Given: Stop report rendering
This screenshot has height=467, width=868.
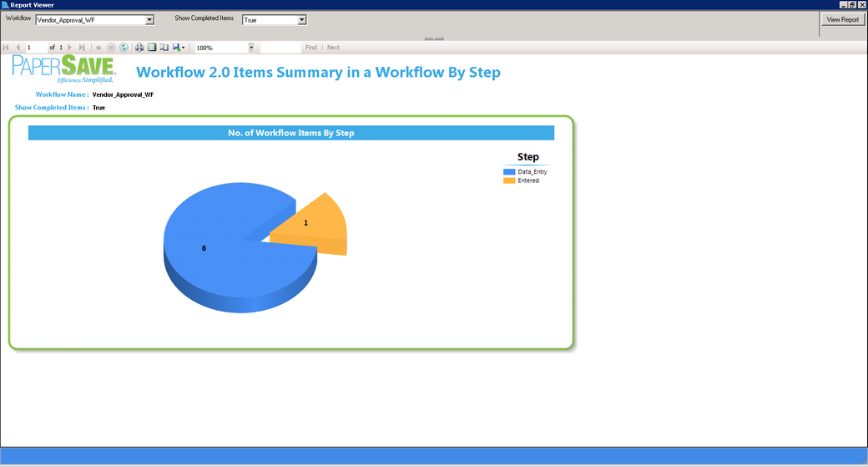Looking at the screenshot, I should click(111, 48).
